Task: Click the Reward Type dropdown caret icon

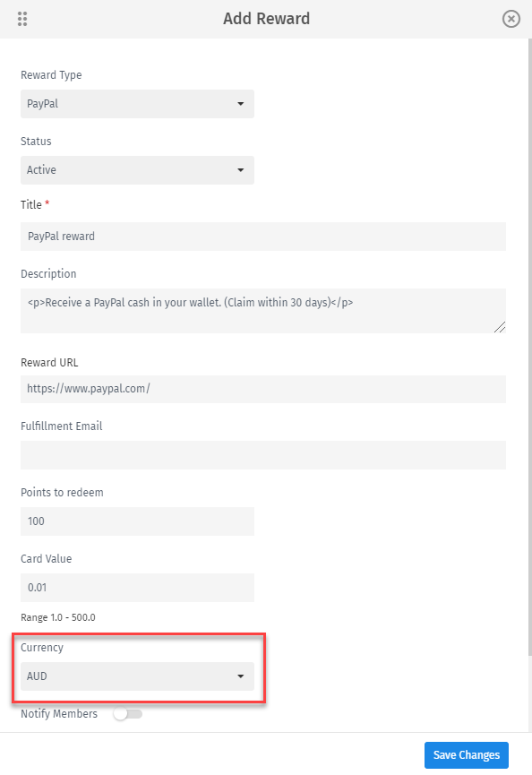Action: pyautogui.click(x=240, y=104)
